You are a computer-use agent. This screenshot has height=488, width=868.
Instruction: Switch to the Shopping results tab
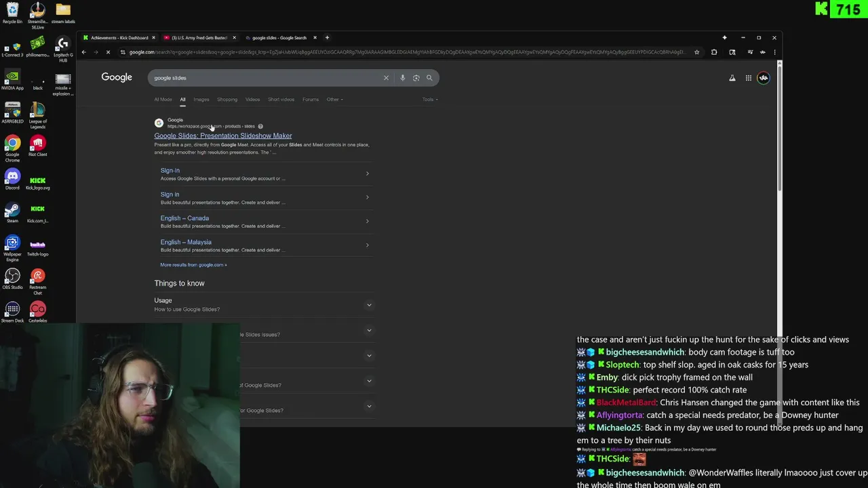click(227, 100)
